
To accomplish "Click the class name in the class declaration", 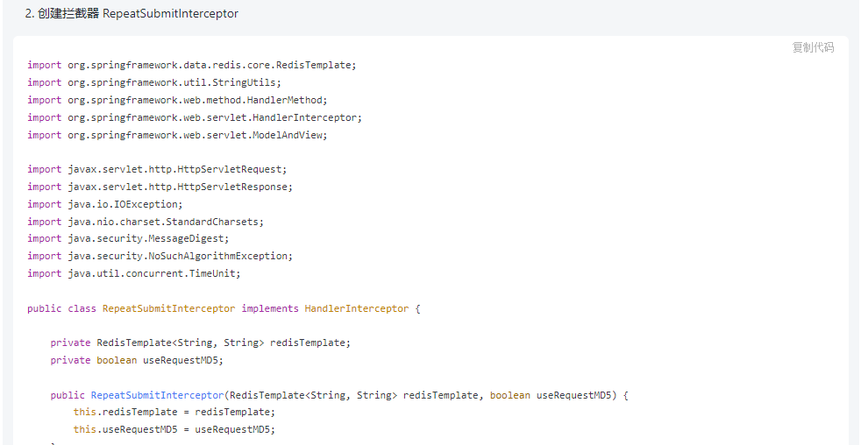I will (168, 308).
